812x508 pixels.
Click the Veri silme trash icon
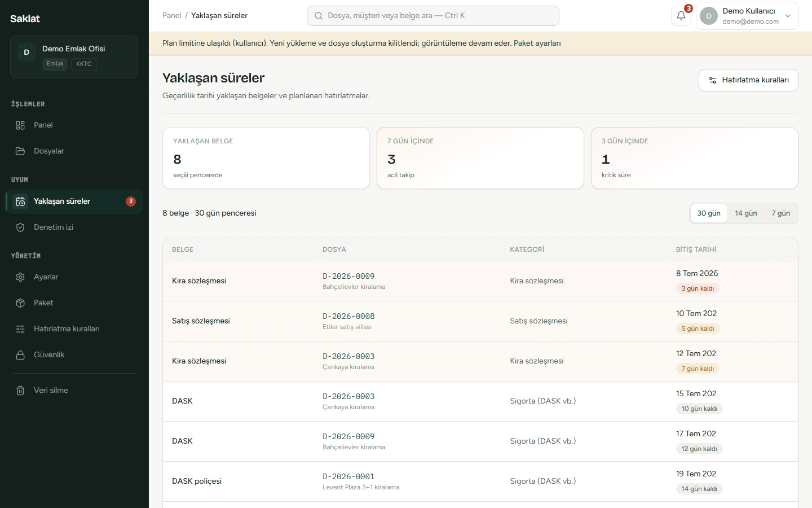20,391
